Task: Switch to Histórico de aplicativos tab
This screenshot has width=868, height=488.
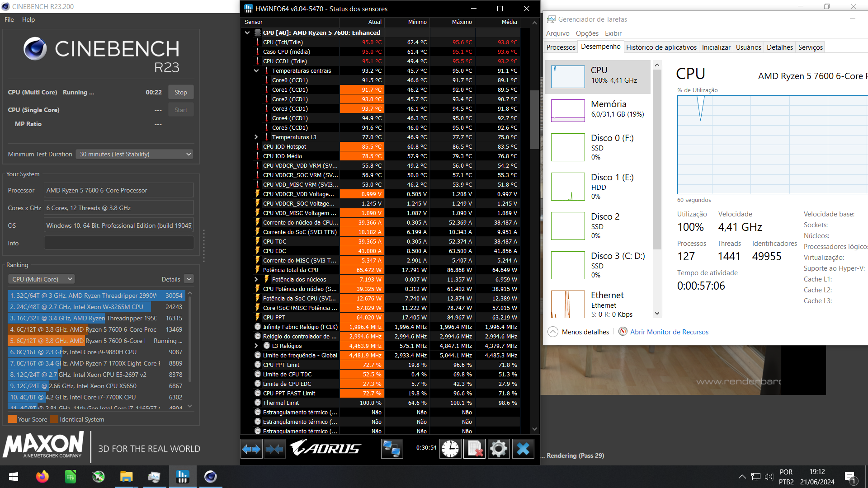Action: pyautogui.click(x=661, y=47)
